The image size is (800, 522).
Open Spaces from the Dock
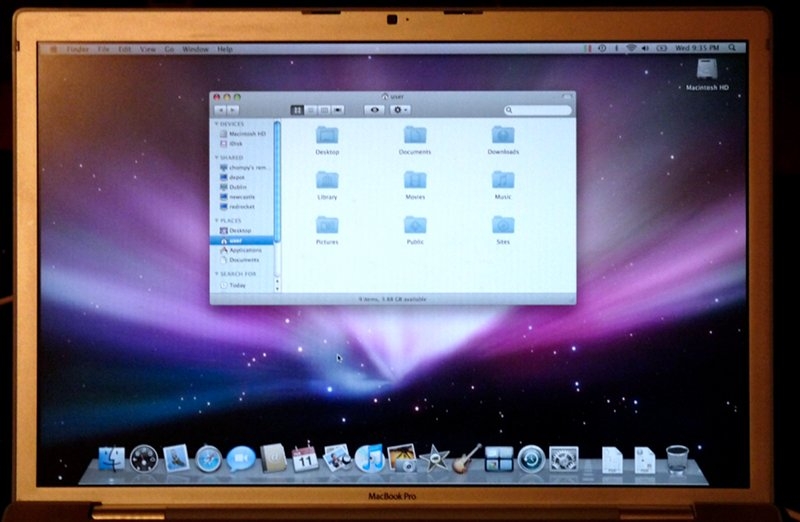pyautogui.click(x=499, y=458)
